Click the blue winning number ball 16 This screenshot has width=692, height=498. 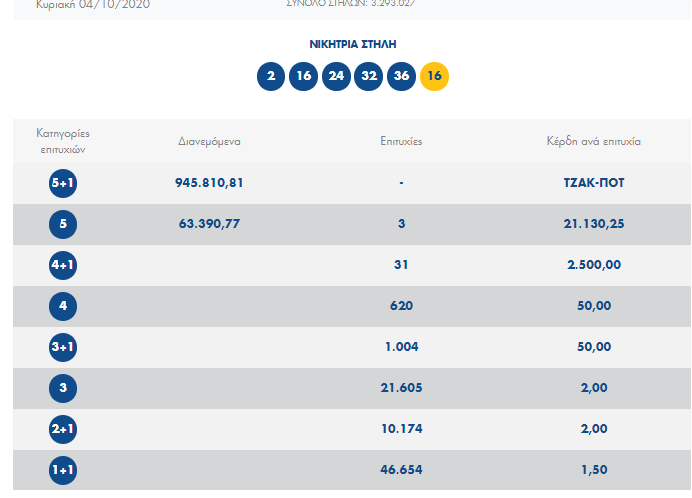coord(304,76)
